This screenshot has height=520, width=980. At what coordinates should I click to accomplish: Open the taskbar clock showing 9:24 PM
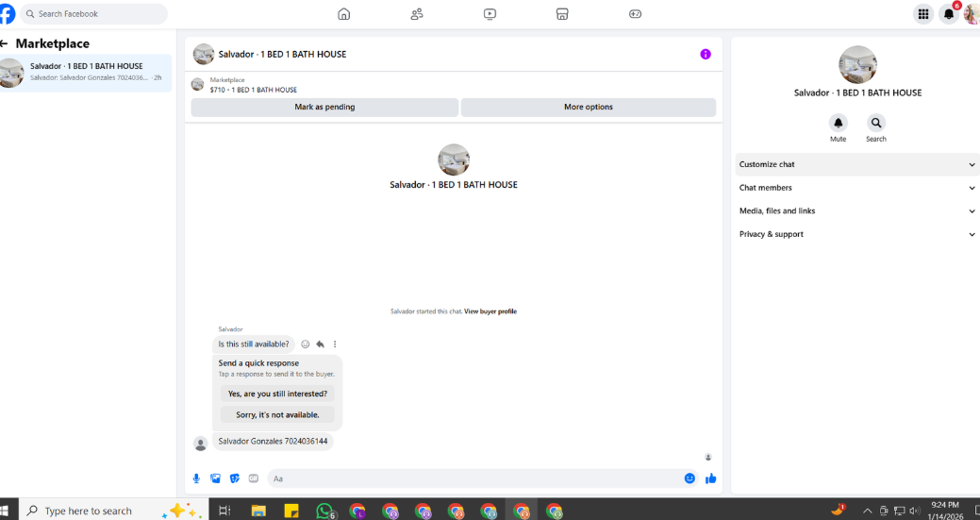[945, 511]
